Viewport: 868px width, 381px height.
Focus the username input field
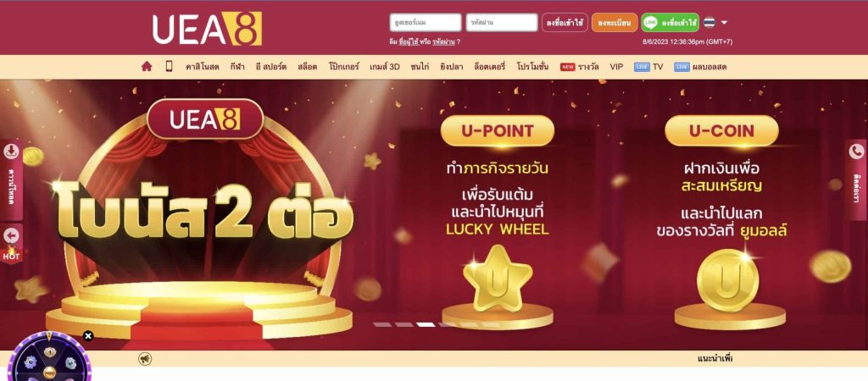point(426,23)
